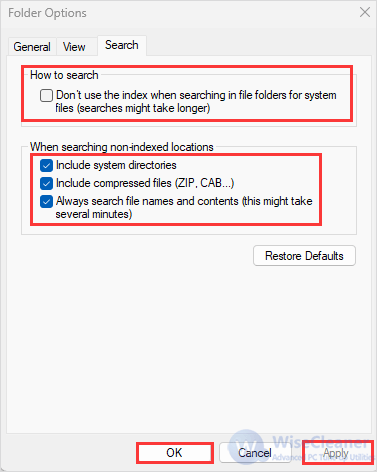
Task: Switch to the General tab
Action: 32,47
